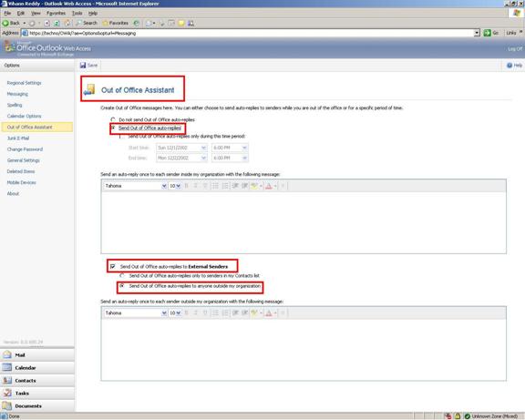Select replies only to senders in Contacts list
This screenshot has width=525, height=420.
pos(122,276)
